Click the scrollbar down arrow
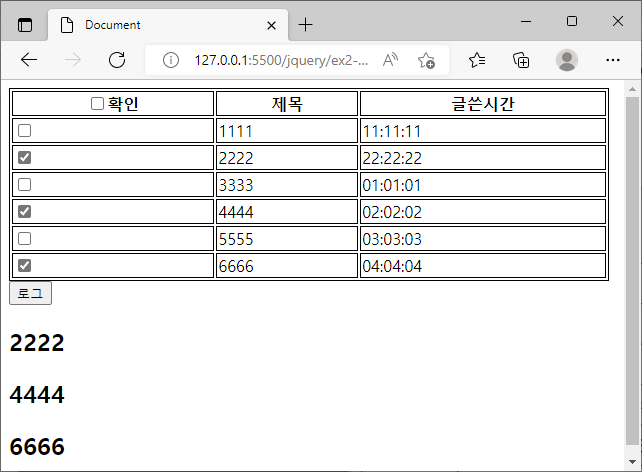 click(632, 462)
